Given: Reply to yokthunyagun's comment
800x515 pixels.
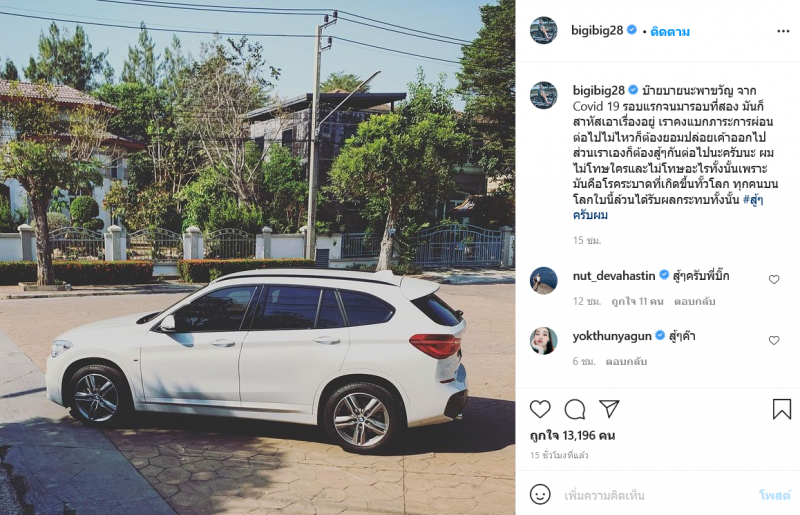Looking at the screenshot, I should [x=626, y=361].
